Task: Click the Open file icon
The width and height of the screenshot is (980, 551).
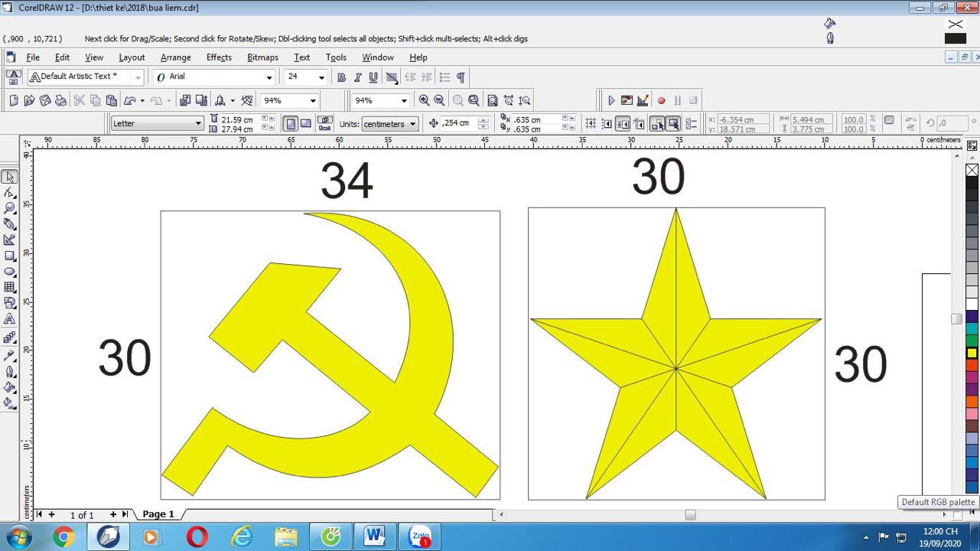Action: click(29, 100)
